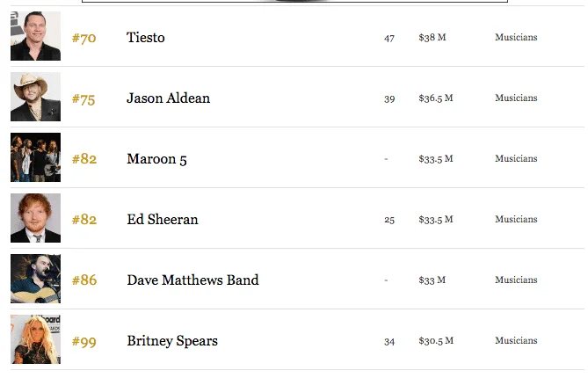Click the #86 rank number
Image resolution: width=588 pixels, height=378 pixels.
(x=83, y=280)
